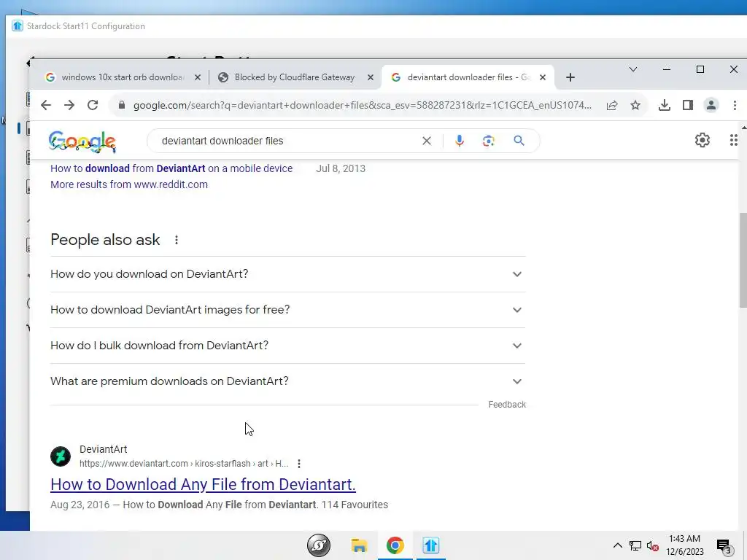
Task: Clear the Google search box text
Action: [x=427, y=141]
